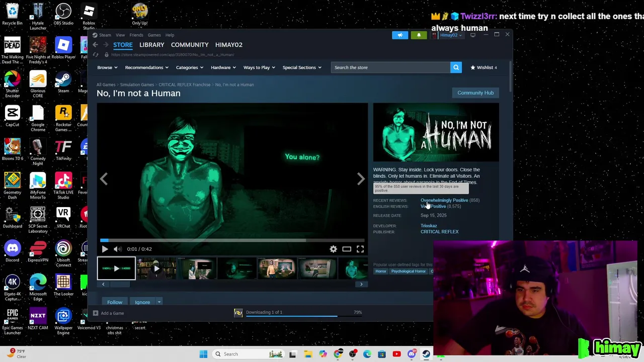The height and width of the screenshot is (362, 644).
Task: Open Steam desktop shortcut
Action: 63,82
